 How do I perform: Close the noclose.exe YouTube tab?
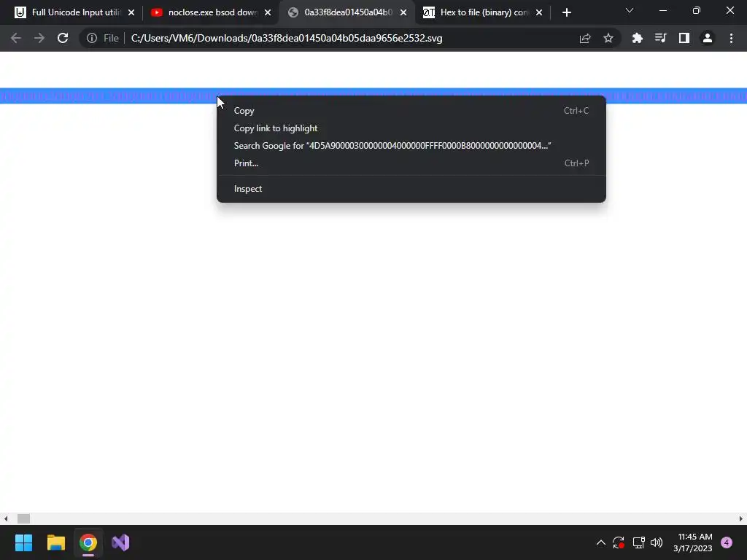[268, 12]
